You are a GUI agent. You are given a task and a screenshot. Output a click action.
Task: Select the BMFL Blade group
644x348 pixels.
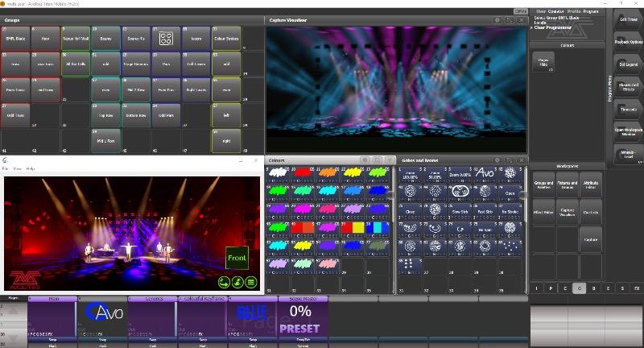pos(15,39)
